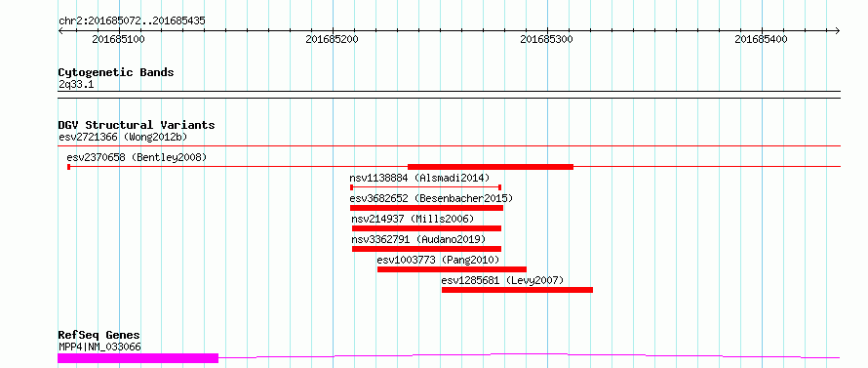This screenshot has width=868, height=368.
Task: Click the thin red nsv1138884 variant line
Action: pyautogui.click(x=425, y=187)
